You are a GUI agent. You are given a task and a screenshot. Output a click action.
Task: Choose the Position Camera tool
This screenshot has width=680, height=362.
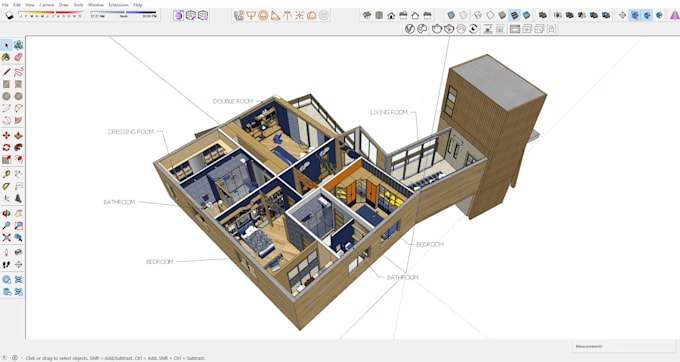(x=6, y=252)
